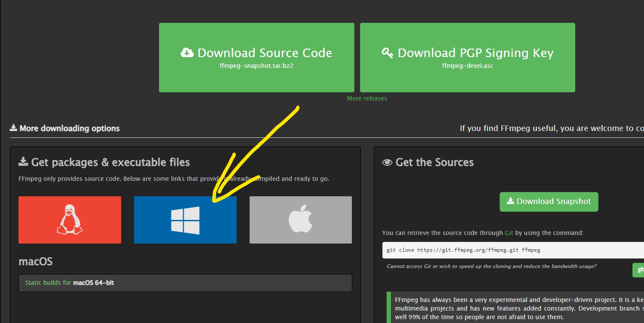The width and height of the screenshot is (644, 323).
Task: Click the Download Snapshot button
Action: tap(549, 202)
